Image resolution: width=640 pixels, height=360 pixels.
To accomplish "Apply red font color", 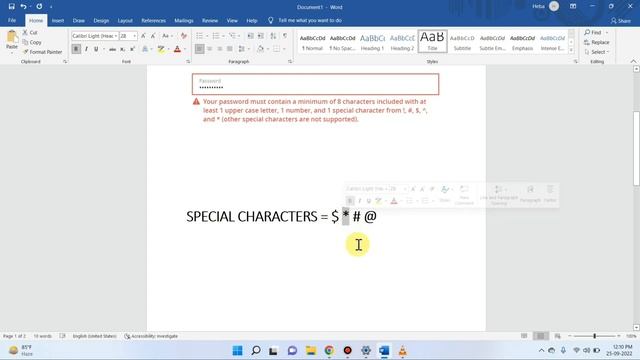I will coord(177,49).
